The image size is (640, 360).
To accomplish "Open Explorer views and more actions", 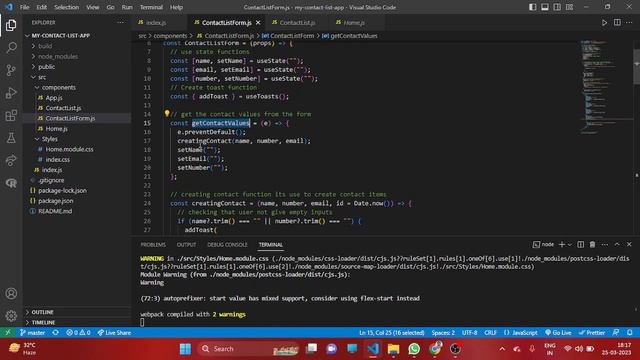I will (x=120, y=22).
